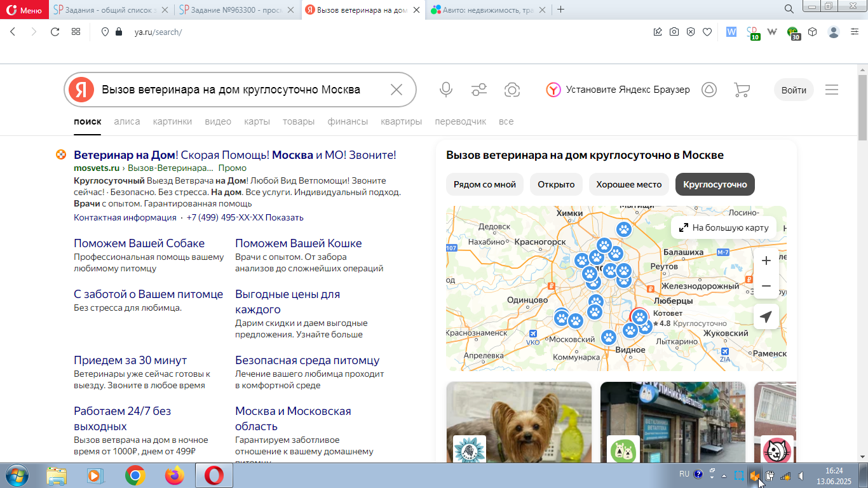Click the padlock site security icon
The image size is (868, 488).
[x=118, y=32]
